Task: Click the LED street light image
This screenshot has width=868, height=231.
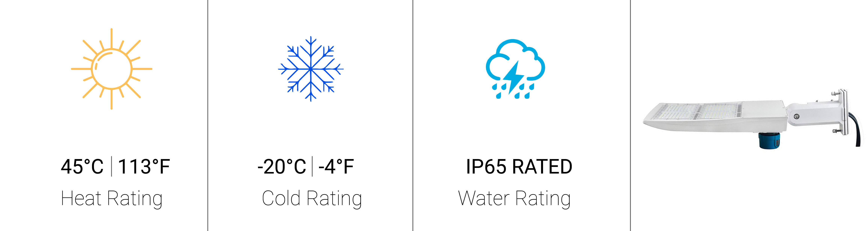Action: (x=753, y=119)
